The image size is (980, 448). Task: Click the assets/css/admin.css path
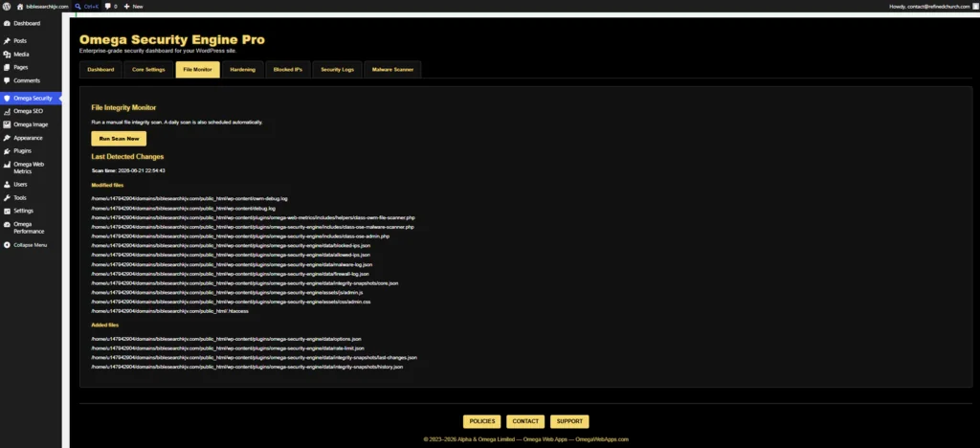pyautogui.click(x=231, y=302)
